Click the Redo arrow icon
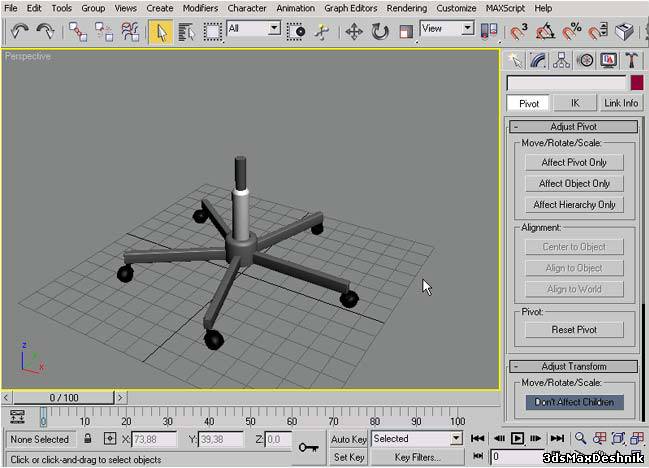The width and height of the screenshot is (649, 468). tap(45, 31)
